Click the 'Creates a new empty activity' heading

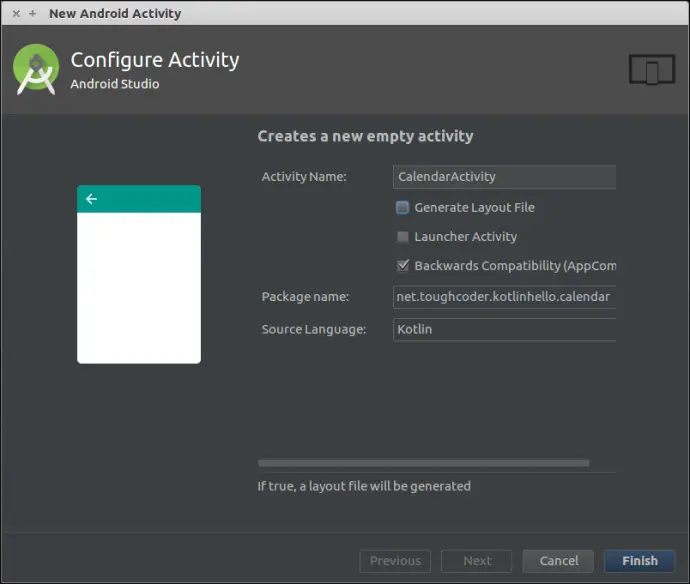[x=365, y=136]
